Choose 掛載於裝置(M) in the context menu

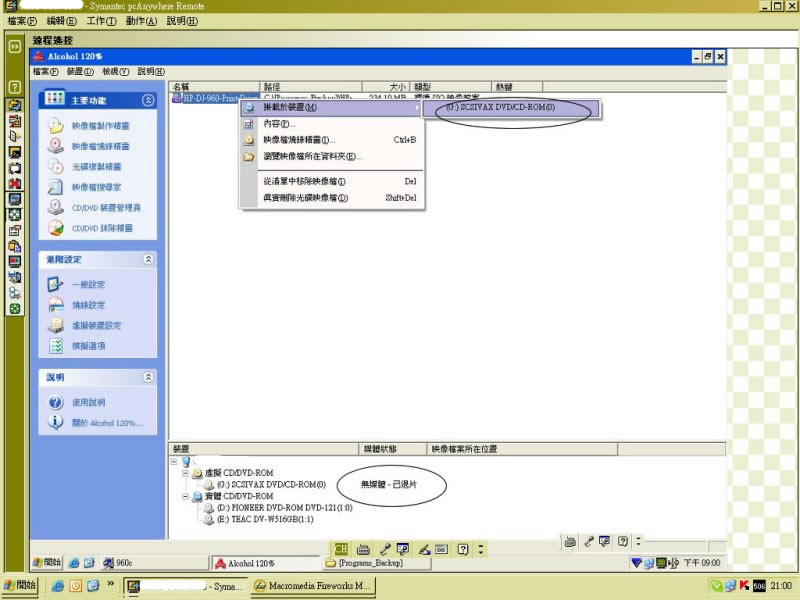tap(331, 108)
